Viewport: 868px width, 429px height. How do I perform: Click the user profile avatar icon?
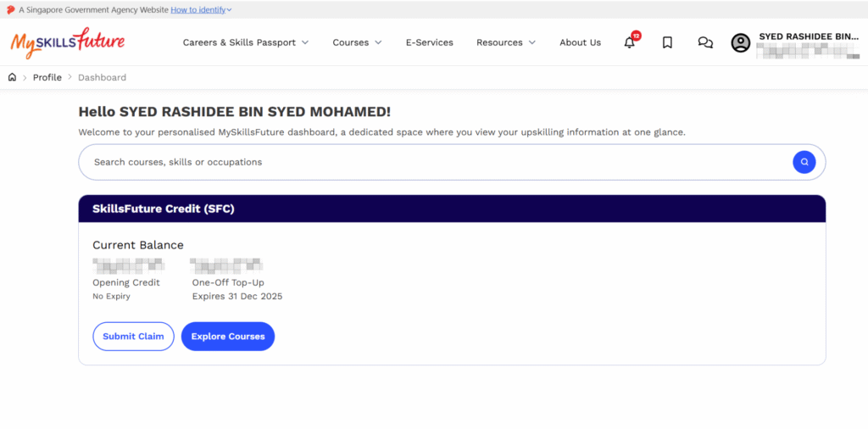741,42
